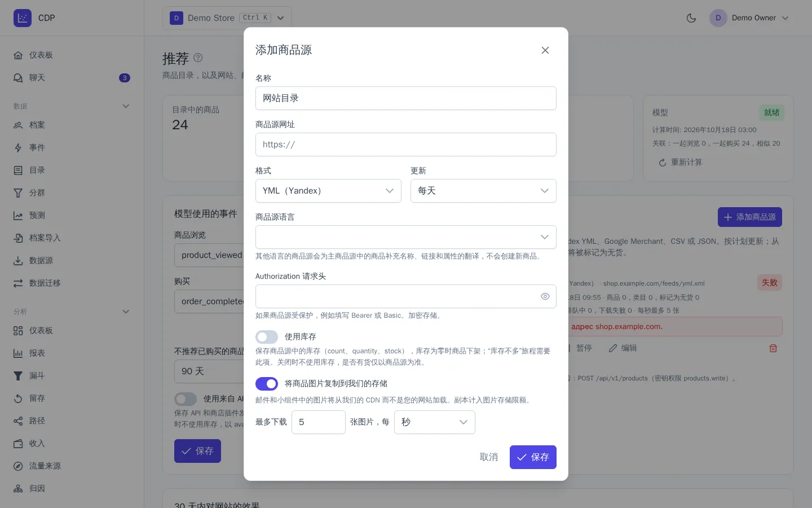Click 取消 to cancel the dialog
The image size is (812, 508).
pos(489,457)
